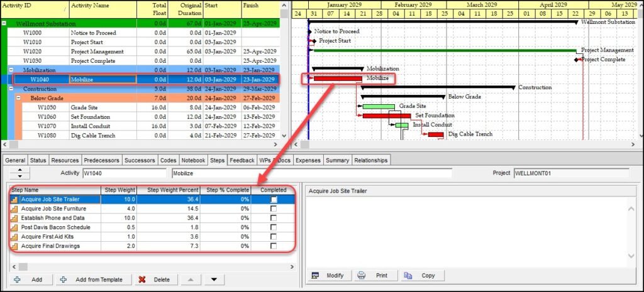Switch to Resources tab

[65, 160]
